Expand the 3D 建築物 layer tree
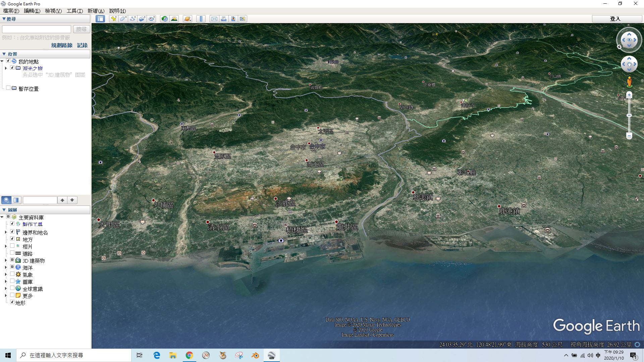Viewport: 644px width, 362px height. coord(6,260)
